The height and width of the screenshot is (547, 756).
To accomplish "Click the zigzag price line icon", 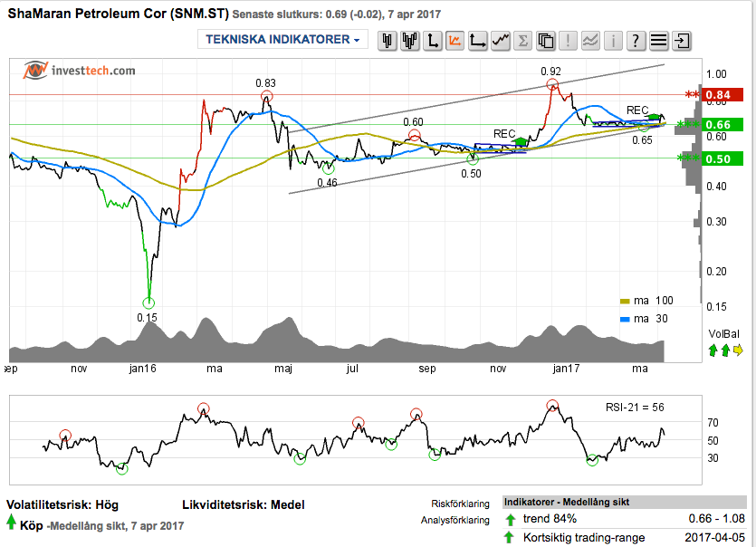I will (501, 41).
